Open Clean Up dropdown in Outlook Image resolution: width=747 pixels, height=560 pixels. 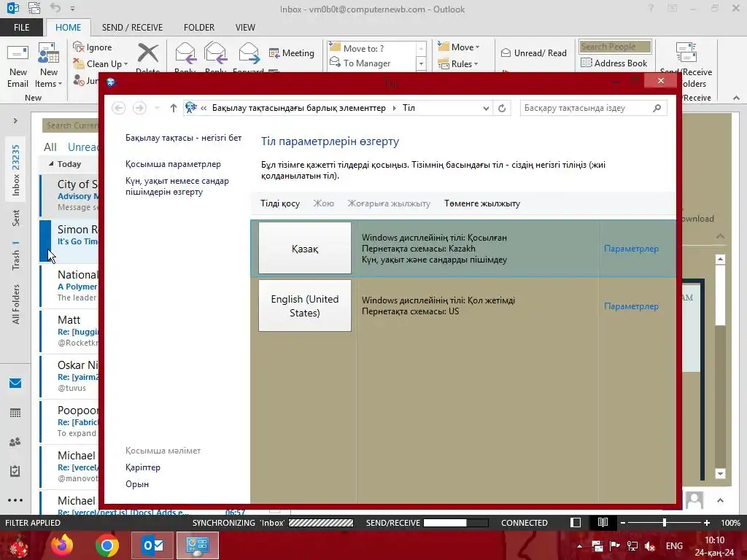point(101,64)
